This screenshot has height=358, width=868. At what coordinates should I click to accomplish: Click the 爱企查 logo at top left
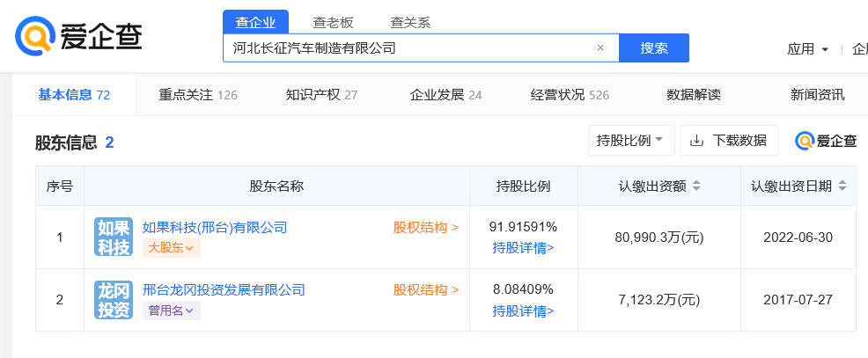[78, 37]
